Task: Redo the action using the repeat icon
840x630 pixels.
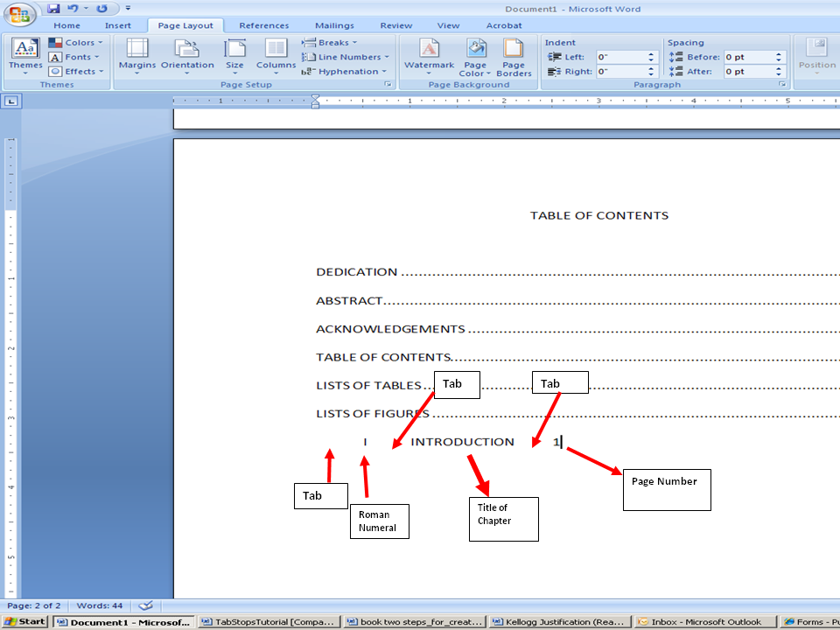Action: [x=101, y=8]
